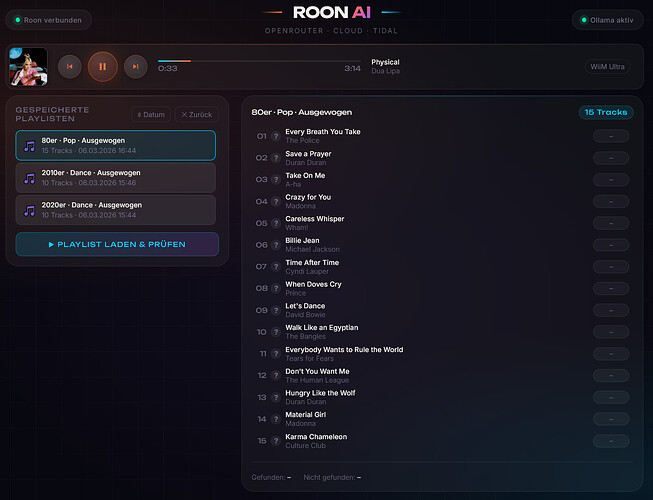Click Playlist laden & prüfen button
653x500 pixels.
coord(117,244)
